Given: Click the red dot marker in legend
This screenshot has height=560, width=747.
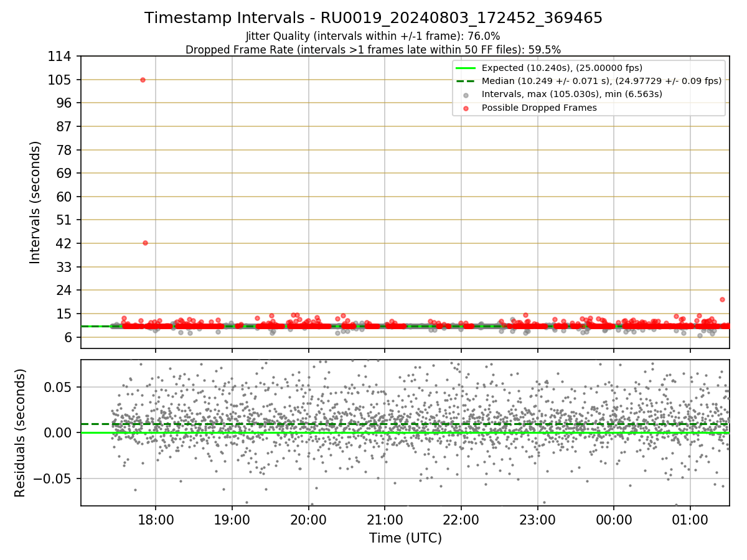Looking at the screenshot, I should pos(466,108).
